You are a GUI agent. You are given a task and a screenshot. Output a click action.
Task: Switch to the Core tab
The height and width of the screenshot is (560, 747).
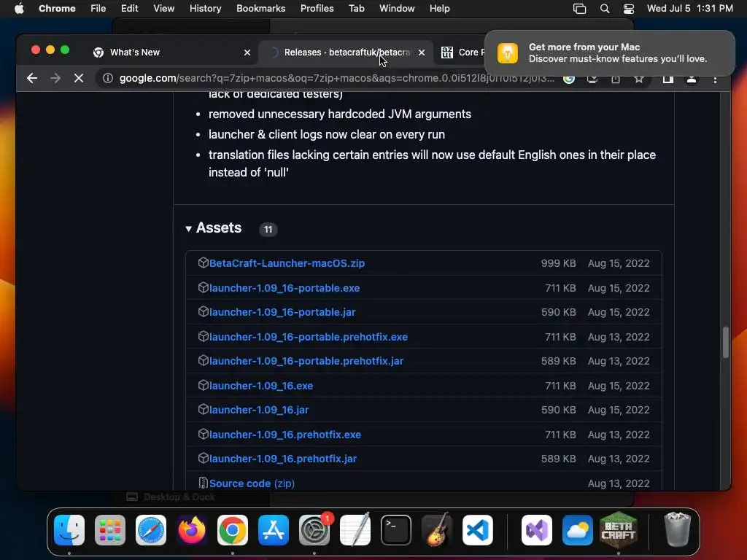(462, 52)
